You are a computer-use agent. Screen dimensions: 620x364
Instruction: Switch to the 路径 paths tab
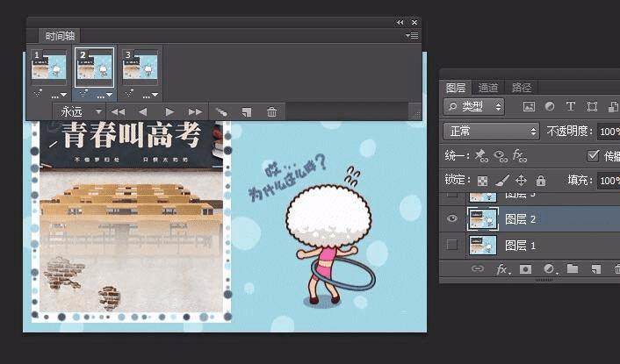(x=521, y=88)
